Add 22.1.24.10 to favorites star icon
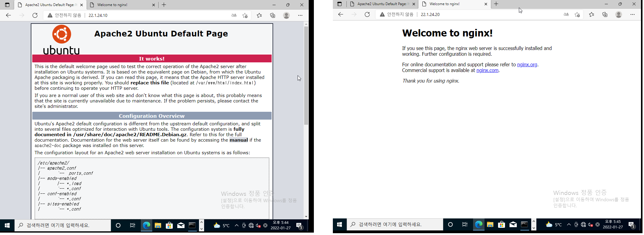This screenshot has width=644, height=235. pos(245,15)
